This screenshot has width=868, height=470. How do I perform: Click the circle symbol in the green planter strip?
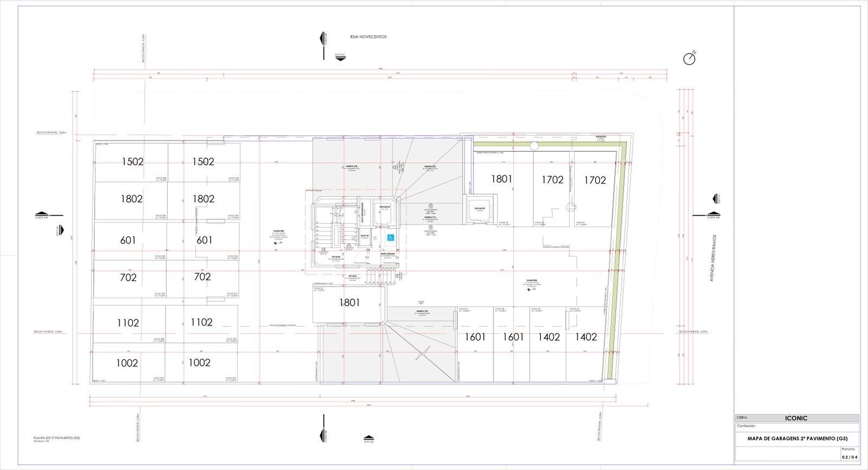point(534,146)
